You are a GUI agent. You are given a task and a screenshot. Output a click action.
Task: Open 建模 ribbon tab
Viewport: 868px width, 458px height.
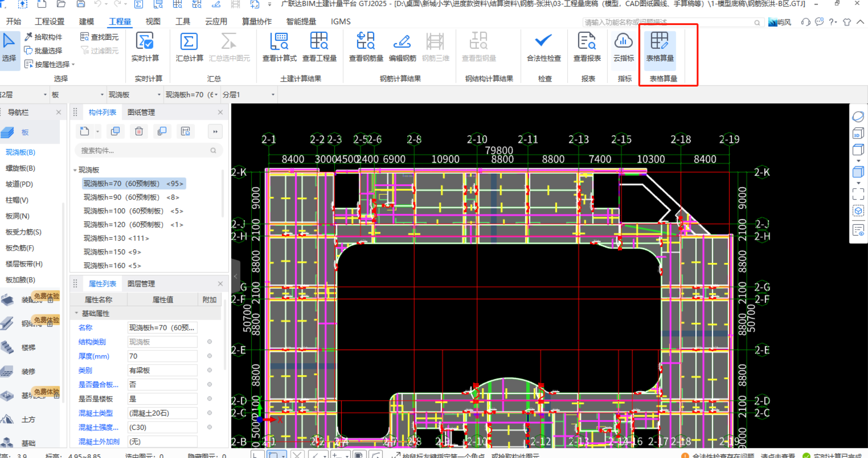(x=87, y=21)
